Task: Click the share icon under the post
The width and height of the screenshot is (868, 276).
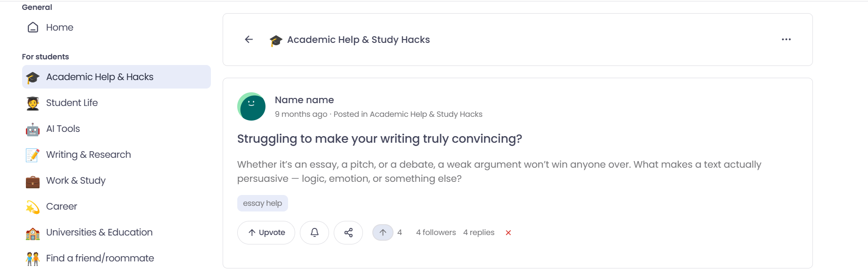Action: pyautogui.click(x=348, y=232)
